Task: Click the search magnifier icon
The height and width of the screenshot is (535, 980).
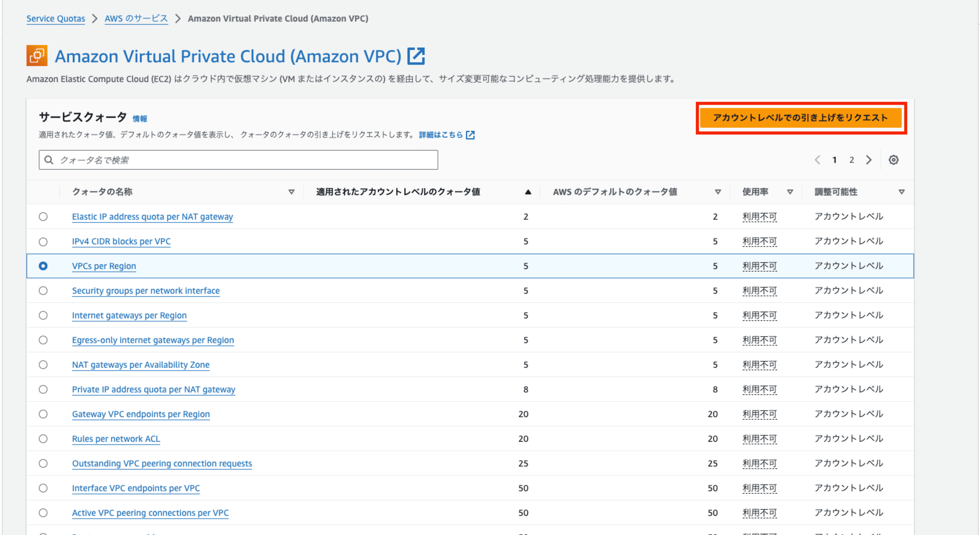Action: pyautogui.click(x=49, y=160)
